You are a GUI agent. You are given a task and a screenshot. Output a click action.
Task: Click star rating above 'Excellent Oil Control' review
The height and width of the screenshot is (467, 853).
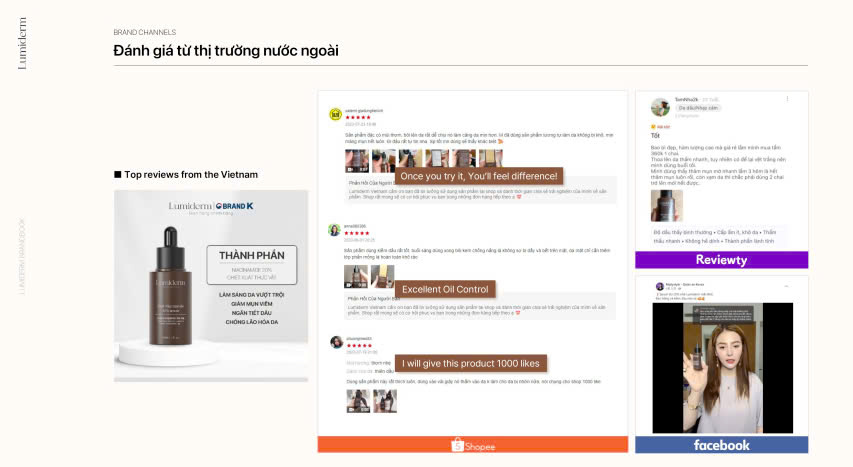pos(357,233)
